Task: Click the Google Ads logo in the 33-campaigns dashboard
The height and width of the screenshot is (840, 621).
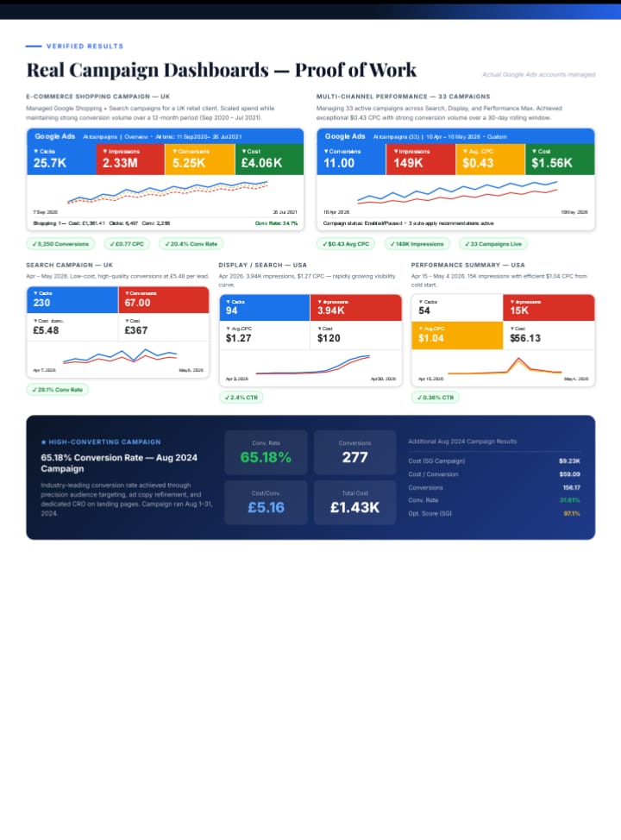Action: [345, 136]
